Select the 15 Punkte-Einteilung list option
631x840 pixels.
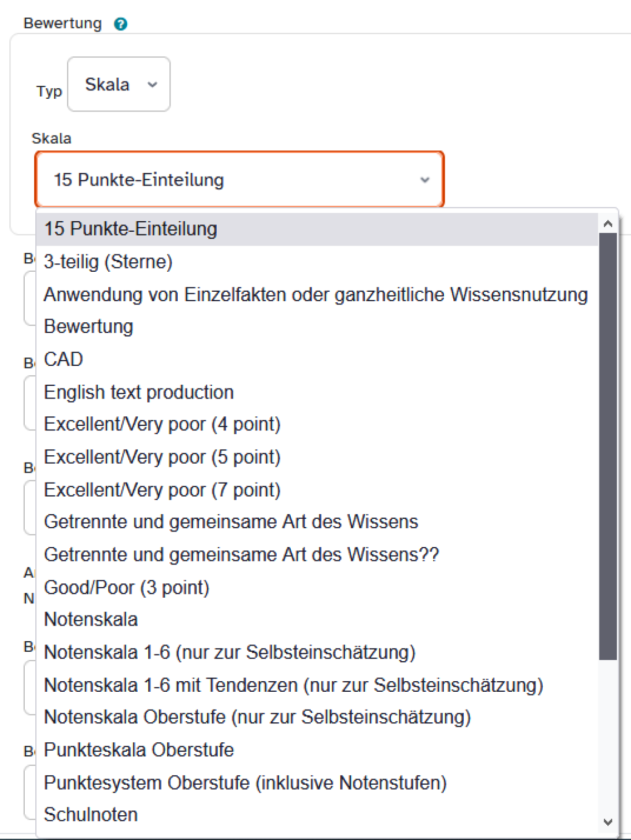point(130,229)
